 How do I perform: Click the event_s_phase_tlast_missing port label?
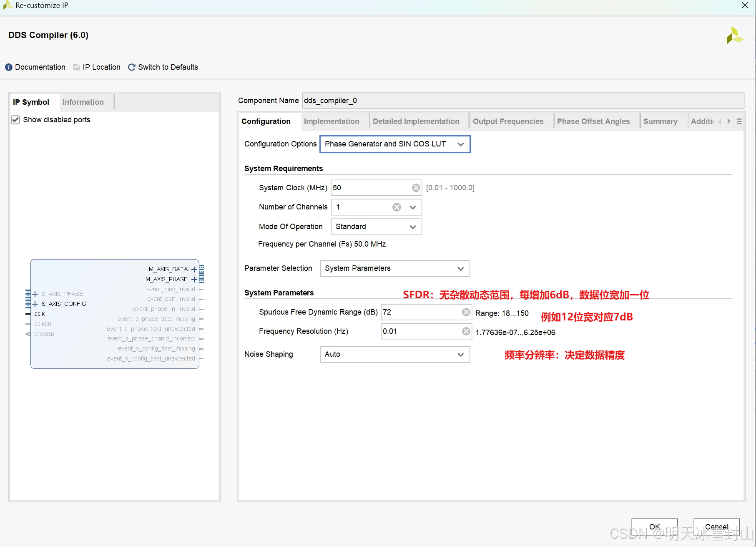click(156, 319)
